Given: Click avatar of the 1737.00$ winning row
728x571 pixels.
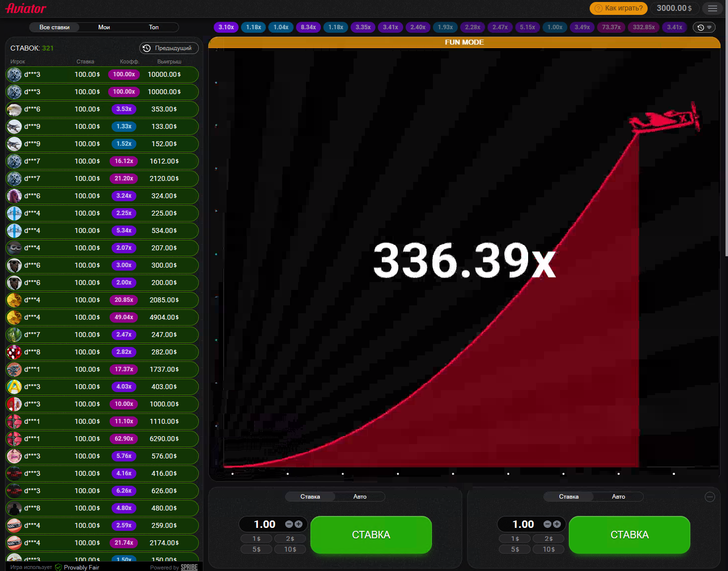Looking at the screenshot, I should (14, 369).
